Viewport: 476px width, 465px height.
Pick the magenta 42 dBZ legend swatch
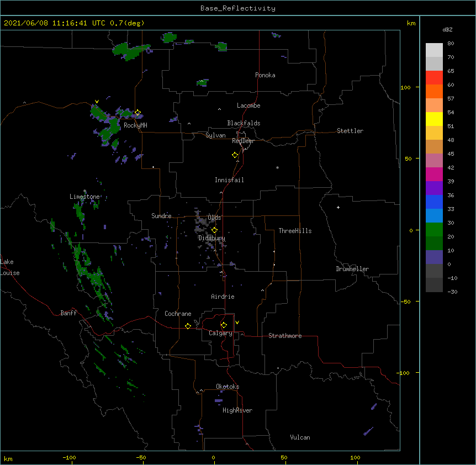434,174
